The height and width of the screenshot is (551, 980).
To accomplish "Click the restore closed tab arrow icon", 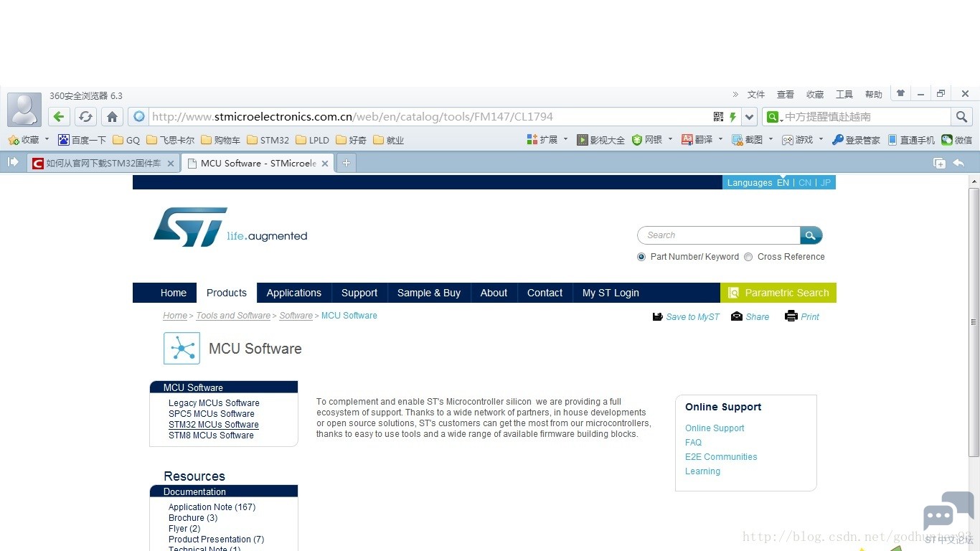I will pyautogui.click(x=958, y=163).
